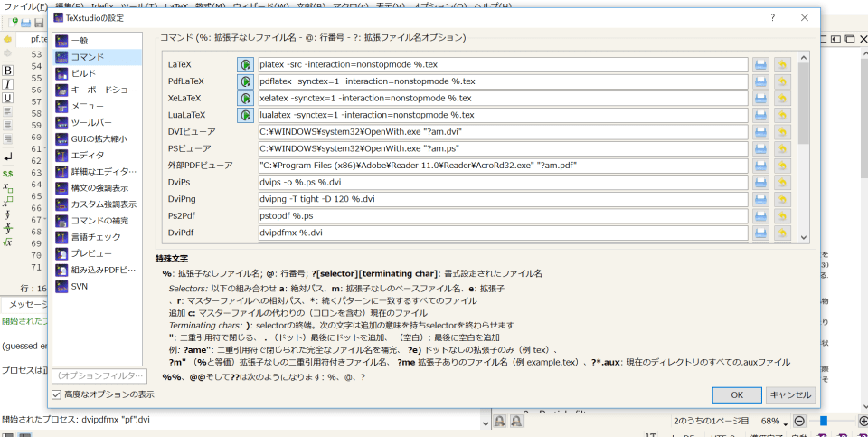The height and width of the screenshot is (437, 868).
Task: Browse for the DviPs executable file
Action: click(761, 182)
